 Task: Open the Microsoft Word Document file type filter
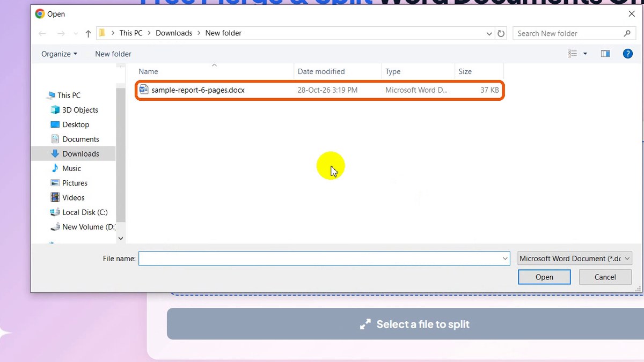pyautogui.click(x=575, y=258)
